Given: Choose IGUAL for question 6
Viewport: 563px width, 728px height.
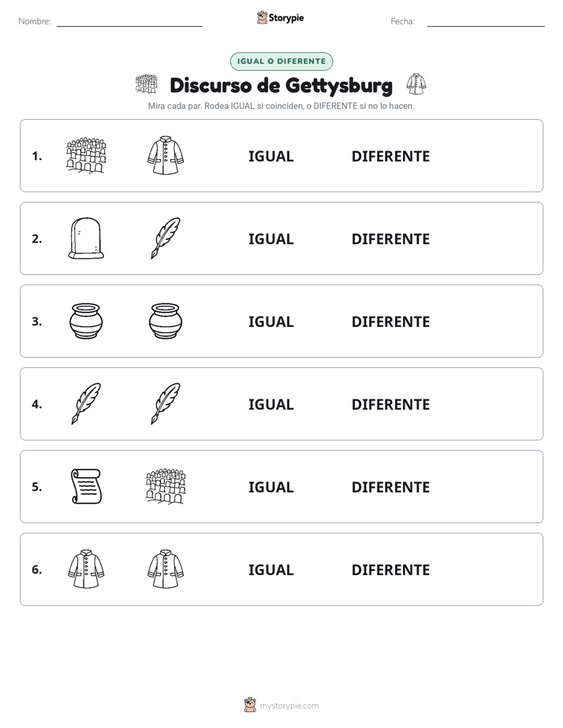Looking at the screenshot, I should [270, 570].
